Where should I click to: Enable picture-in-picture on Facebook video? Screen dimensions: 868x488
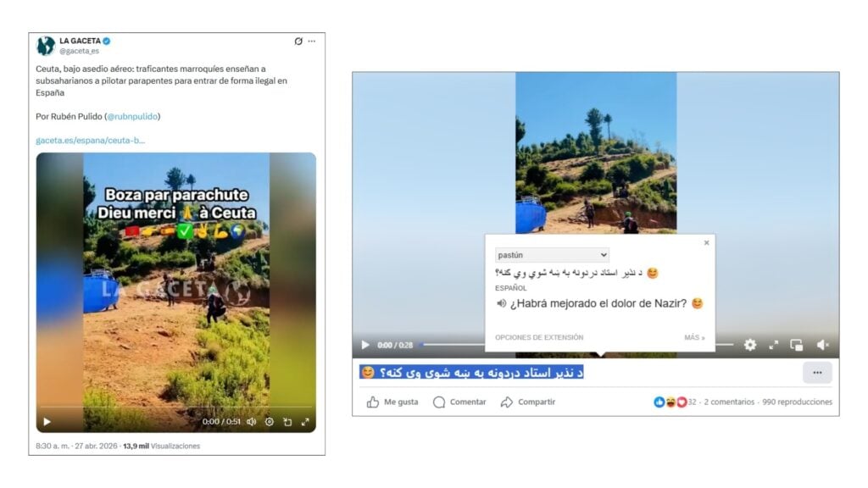pos(797,345)
